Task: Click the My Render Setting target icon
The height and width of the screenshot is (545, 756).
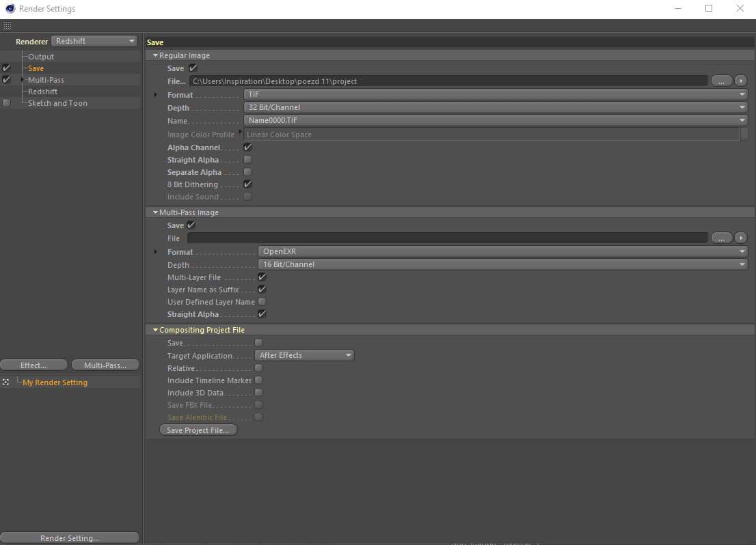Action: click(6, 382)
